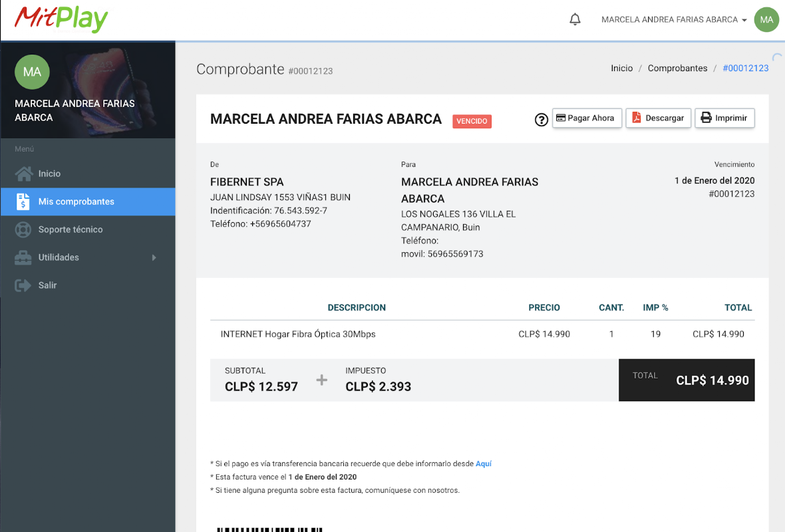Click the help question mark icon
The image size is (785, 532).
point(542,120)
